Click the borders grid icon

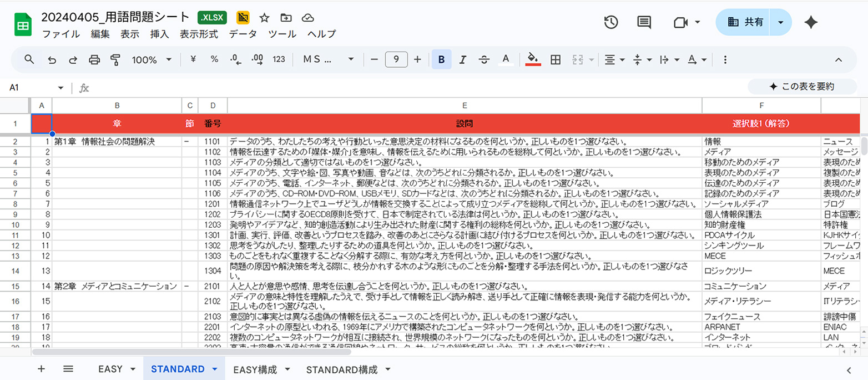555,59
